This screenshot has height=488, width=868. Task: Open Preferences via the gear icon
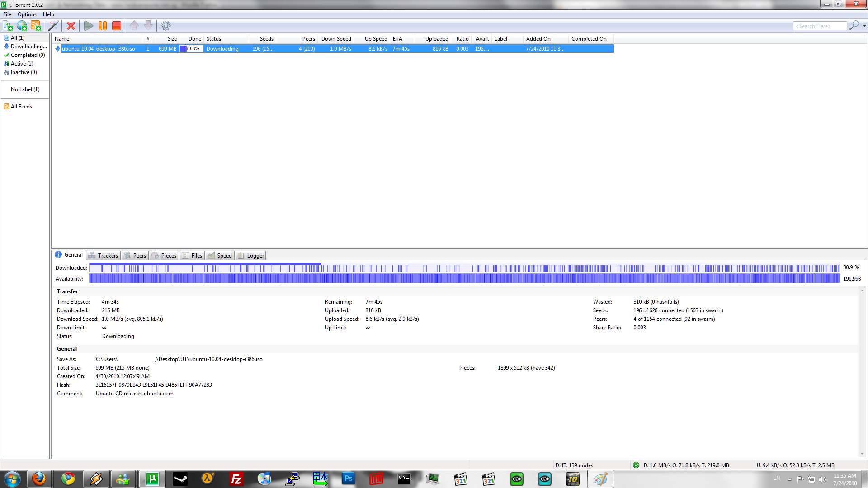click(x=166, y=26)
